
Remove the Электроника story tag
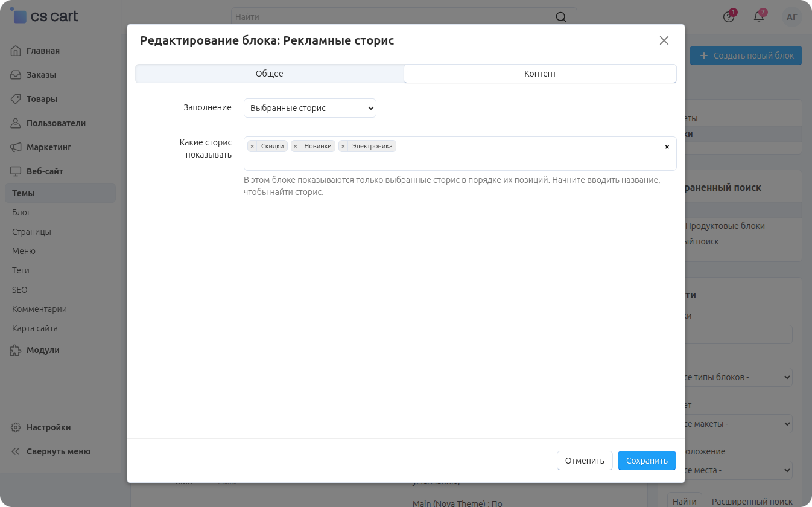pos(343,146)
